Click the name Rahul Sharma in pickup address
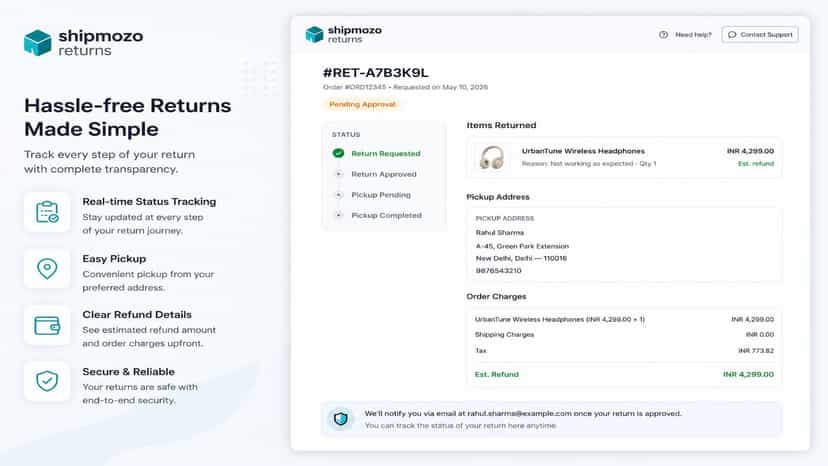This screenshot has width=828, height=466. [500, 232]
